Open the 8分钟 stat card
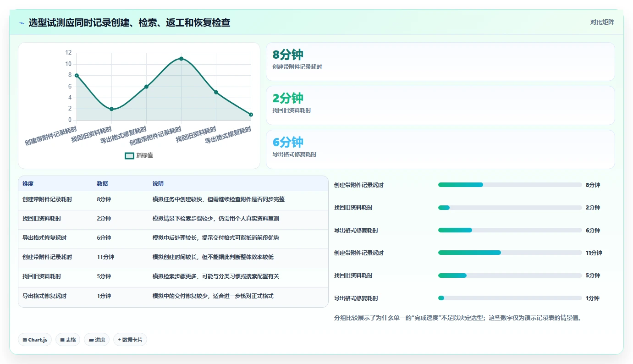This screenshot has height=364, width=633. click(440, 62)
